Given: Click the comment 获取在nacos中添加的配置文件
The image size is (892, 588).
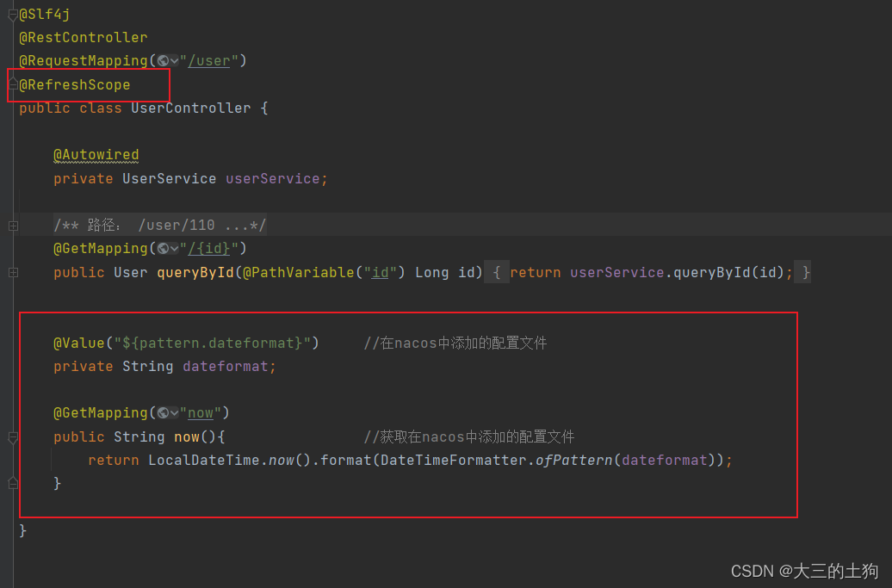Looking at the screenshot, I should tap(468, 436).
